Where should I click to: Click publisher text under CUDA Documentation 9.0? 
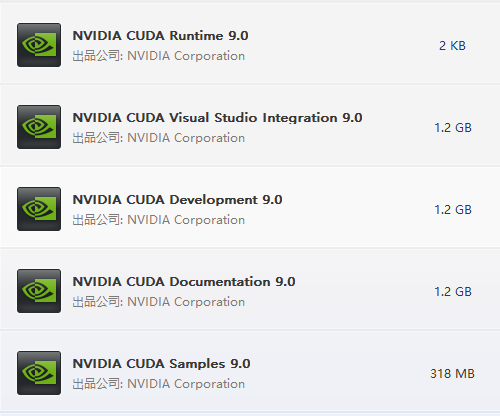[159, 302]
